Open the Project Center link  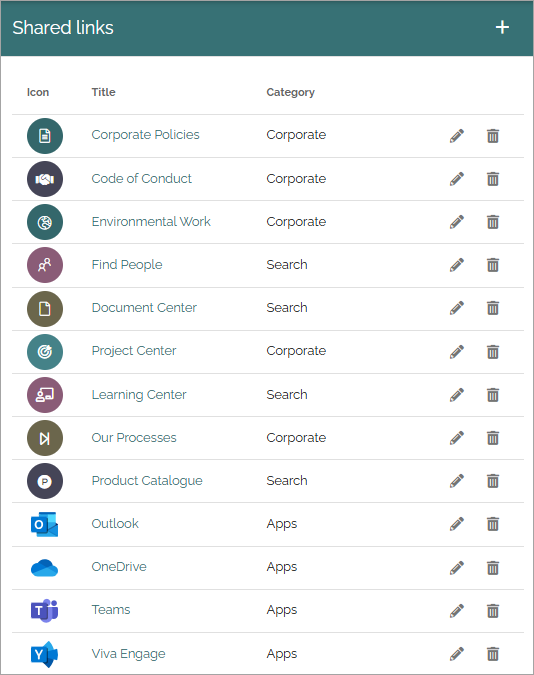(134, 351)
